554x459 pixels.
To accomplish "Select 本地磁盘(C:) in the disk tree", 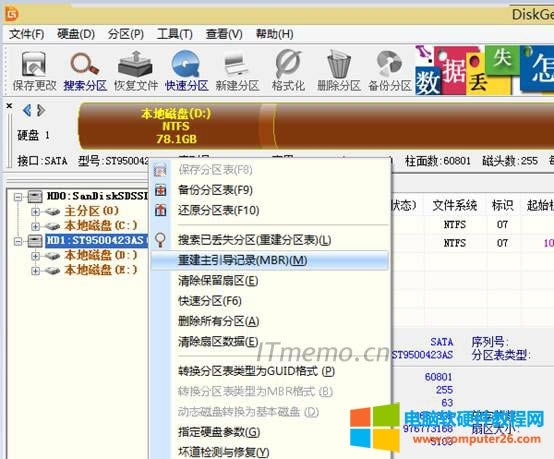I will (x=101, y=225).
